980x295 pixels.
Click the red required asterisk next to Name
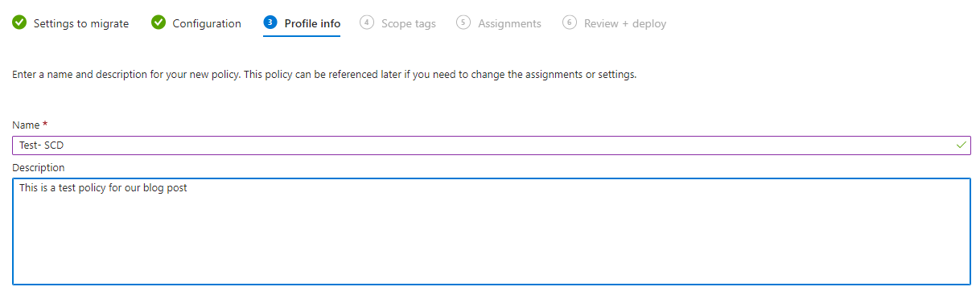[x=45, y=125]
